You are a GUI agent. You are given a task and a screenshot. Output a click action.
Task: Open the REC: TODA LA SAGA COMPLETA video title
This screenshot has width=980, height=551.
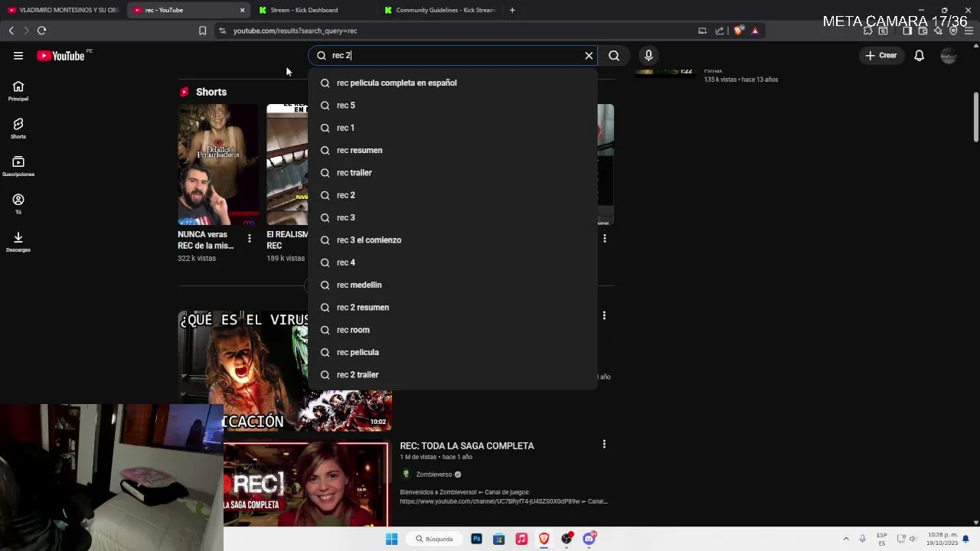(x=467, y=445)
